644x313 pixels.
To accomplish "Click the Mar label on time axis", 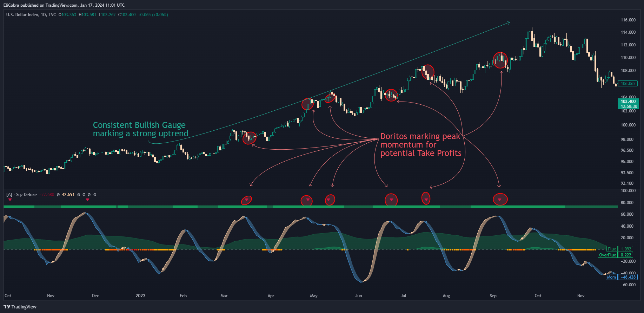I will [224, 296].
